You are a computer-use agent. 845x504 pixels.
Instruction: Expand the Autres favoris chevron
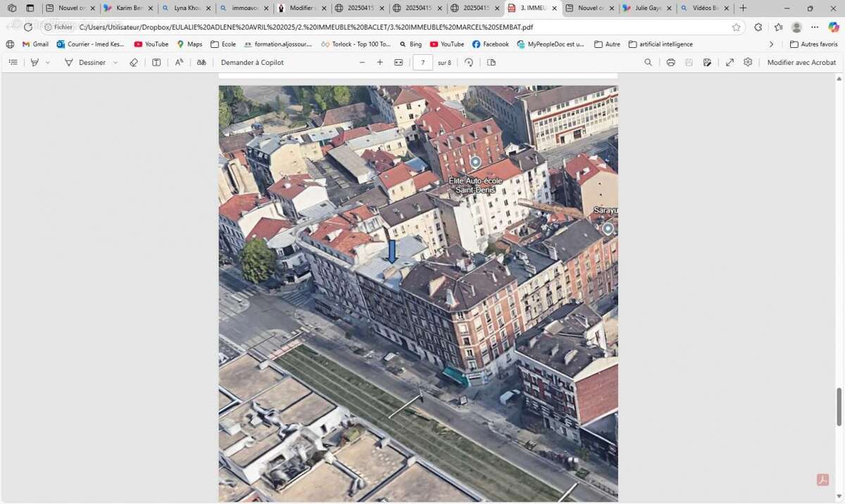point(771,44)
